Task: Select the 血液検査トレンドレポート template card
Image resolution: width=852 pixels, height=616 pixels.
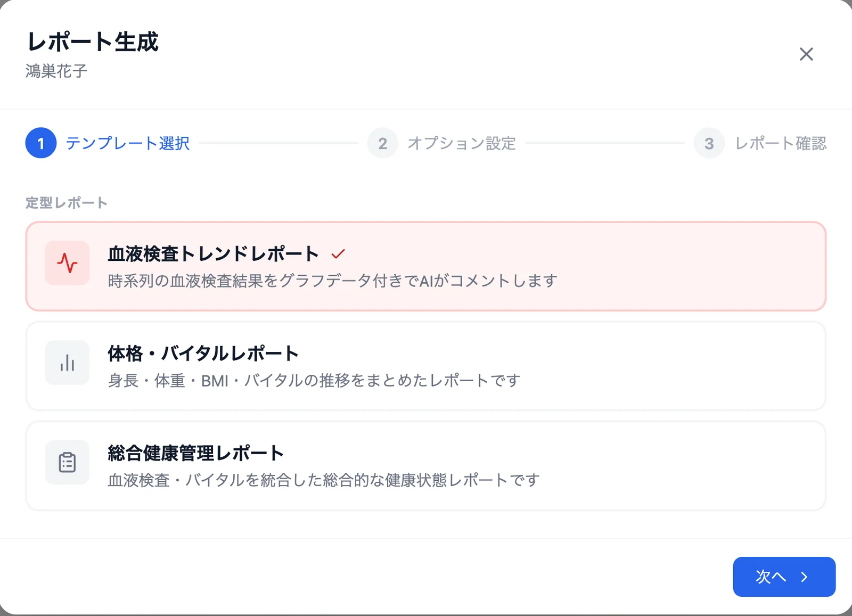Action: click(x=426, y=266)
